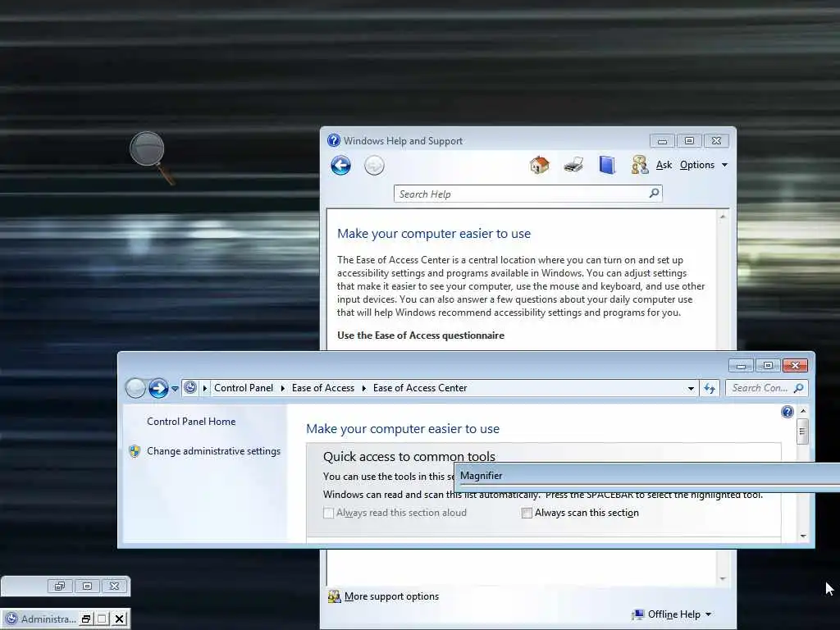This screenshot has height=630, width=840.
Task: Click the Search Help magnifier button
Action: click(654, 194)
